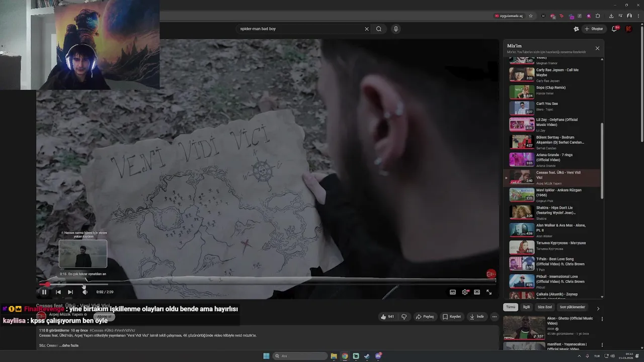Click the Paylaş share button
The height and width of the screenshot is (362, 644).
click(425, 317)
